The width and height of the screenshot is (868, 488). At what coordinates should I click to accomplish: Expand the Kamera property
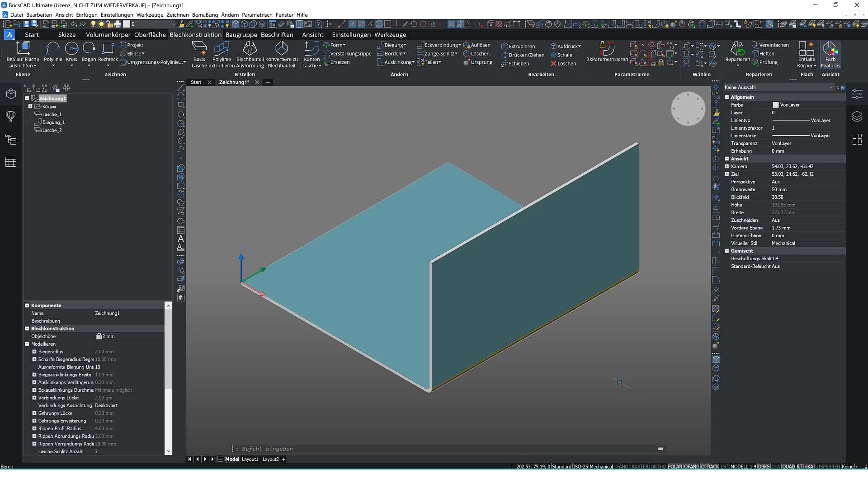coord(727,166)
